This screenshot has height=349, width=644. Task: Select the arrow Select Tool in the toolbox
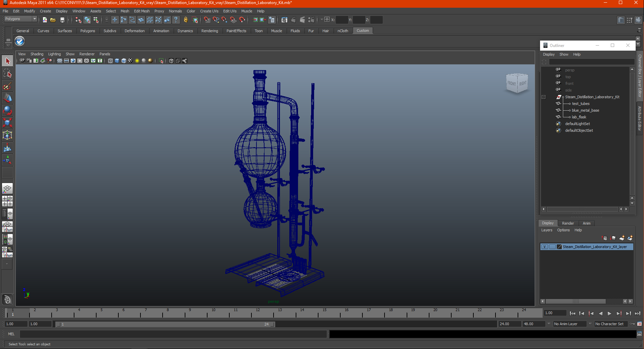tap(7, 61)
